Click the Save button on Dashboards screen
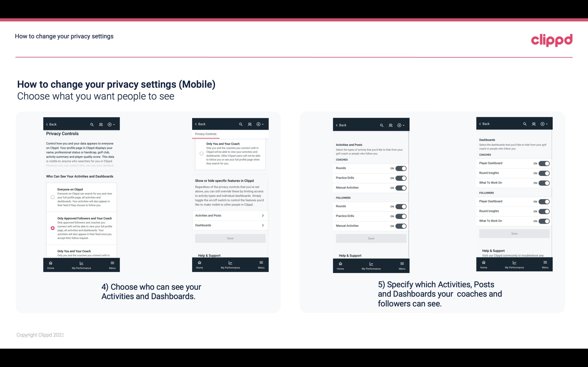Image resolution: width=588 pixels, height=367 pixels. click(514, 233)
